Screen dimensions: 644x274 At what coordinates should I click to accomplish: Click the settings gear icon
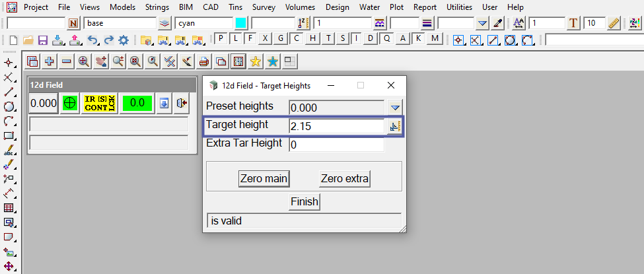[123, 40]
